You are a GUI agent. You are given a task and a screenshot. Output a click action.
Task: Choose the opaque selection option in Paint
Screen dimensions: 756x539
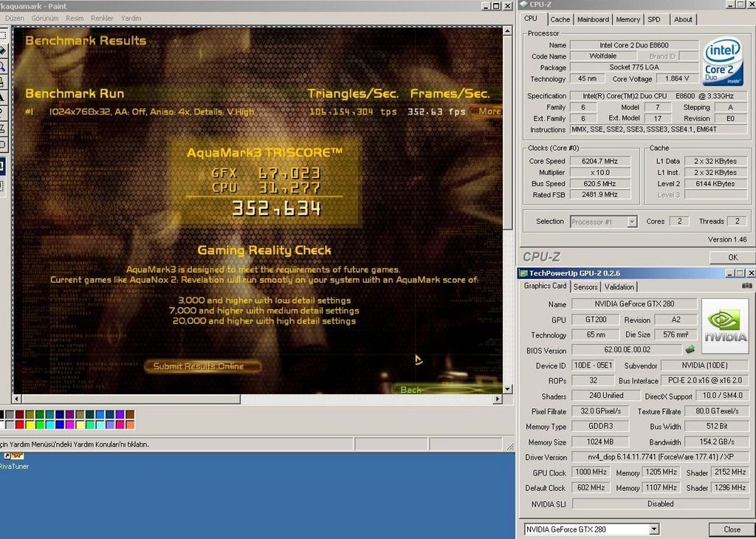tap(2, 166)
